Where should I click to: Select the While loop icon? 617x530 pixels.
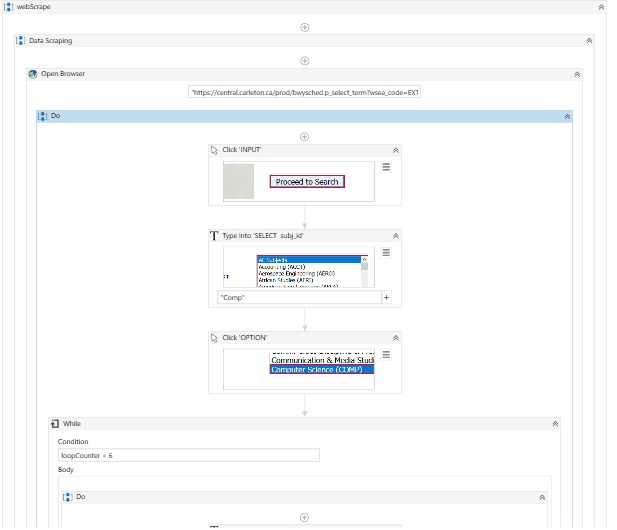point(55,423)
